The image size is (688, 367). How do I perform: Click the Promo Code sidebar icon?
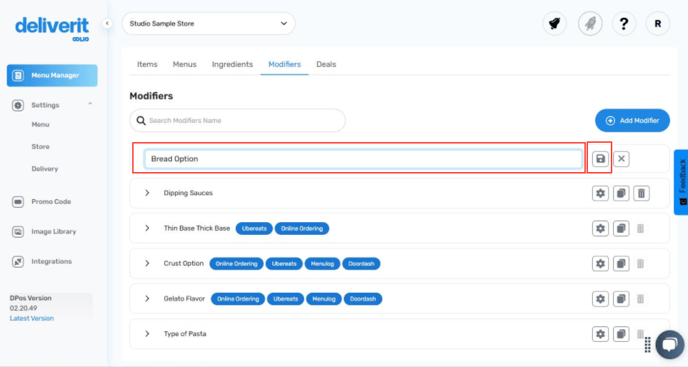[x=18, y=201]
